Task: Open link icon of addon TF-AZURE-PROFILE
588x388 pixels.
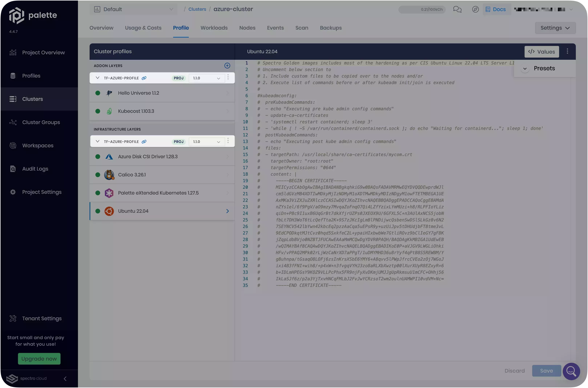Action: (x=144, y=78)
